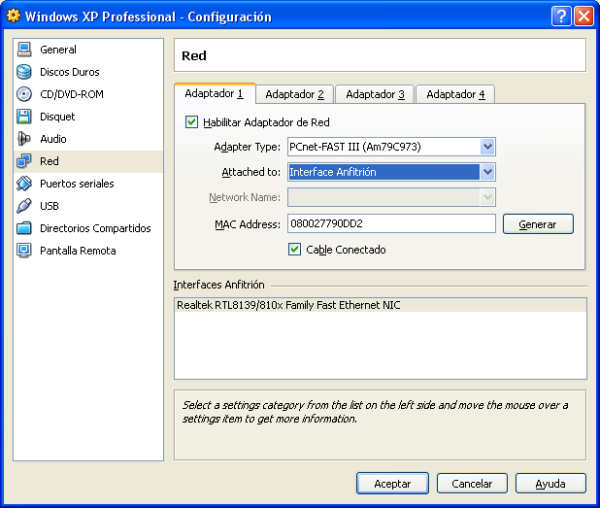The image size is (600, 508).
Task: Open Directorios Compartidos folder icon
Action: click(x=24, y=228)
